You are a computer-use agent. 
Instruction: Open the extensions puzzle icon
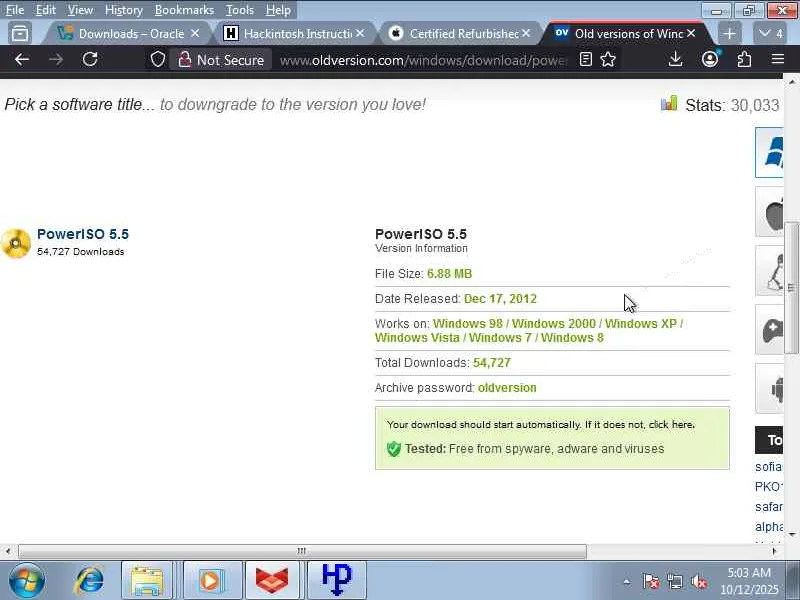(744, 60)
